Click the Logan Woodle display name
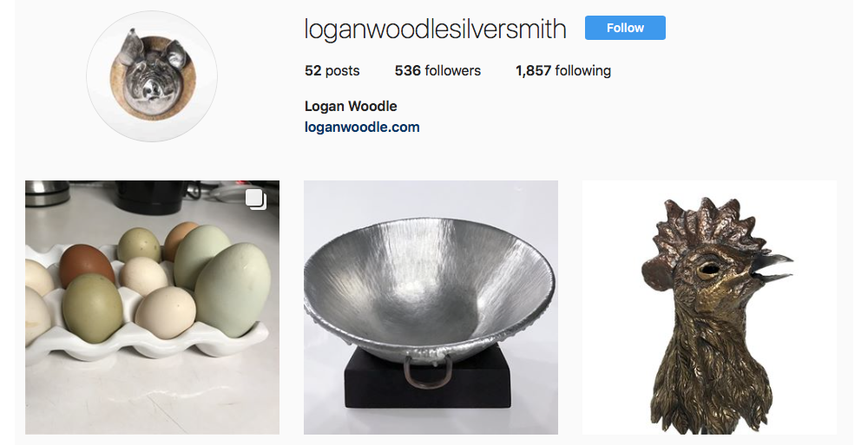This screenshot has height=445, width=868. [351, 107]
